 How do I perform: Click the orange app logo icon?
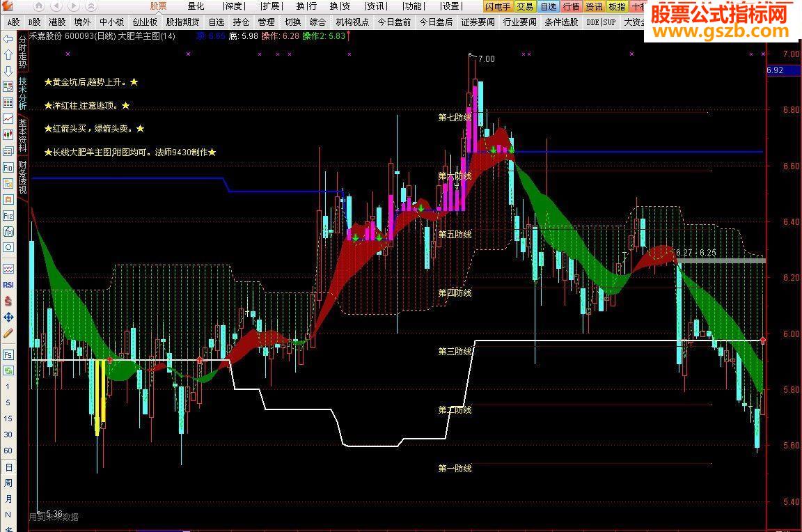(7, 7)
